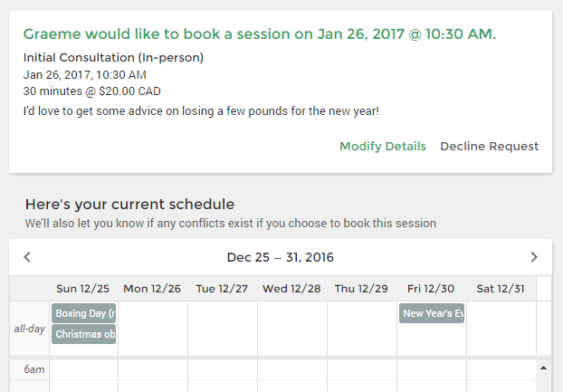Select the Wed 12/28 column header
The width and height of the screenshot is (563, 392).
tap(291, 289)
